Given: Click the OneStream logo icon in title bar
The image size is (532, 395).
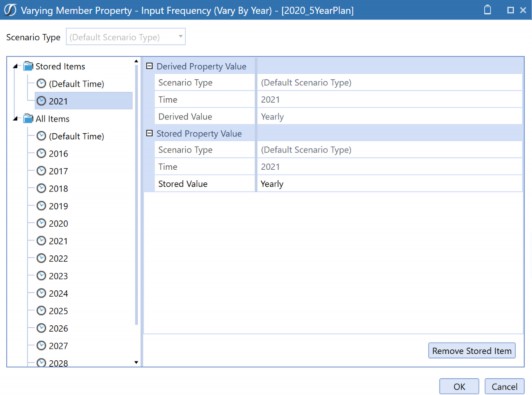Looking at the screenshot, I should (x=10, y=10).
